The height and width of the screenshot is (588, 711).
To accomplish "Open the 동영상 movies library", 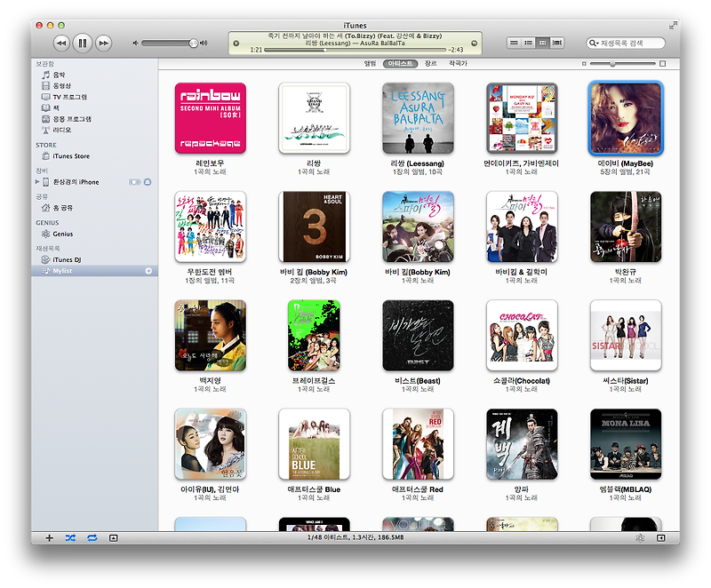I will pos(61,85).
